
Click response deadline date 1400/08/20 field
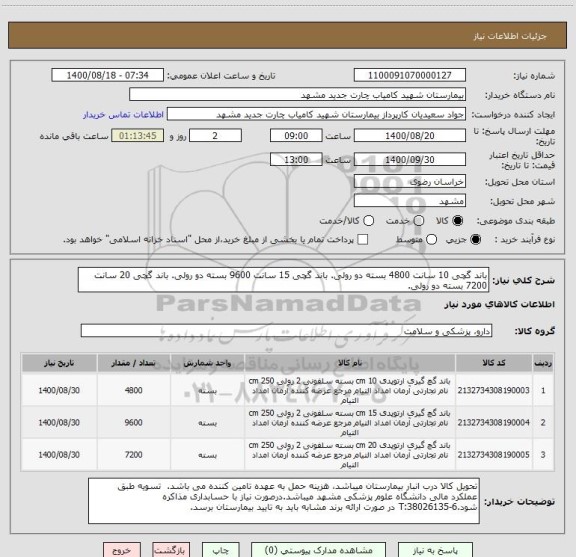(x=410, y=136)
